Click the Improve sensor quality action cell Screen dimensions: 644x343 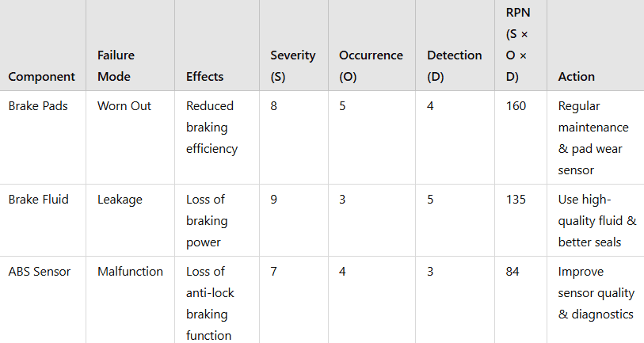tap(596, 293)
